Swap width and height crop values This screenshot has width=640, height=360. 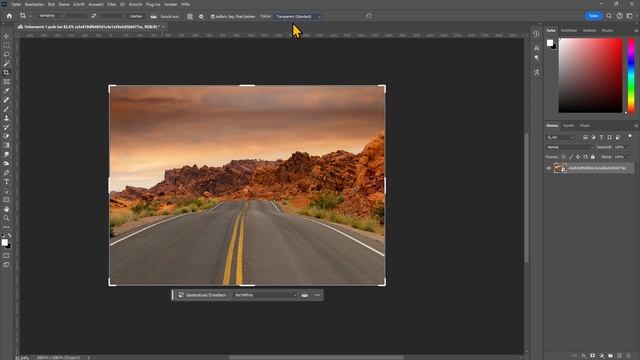[93, 16]
